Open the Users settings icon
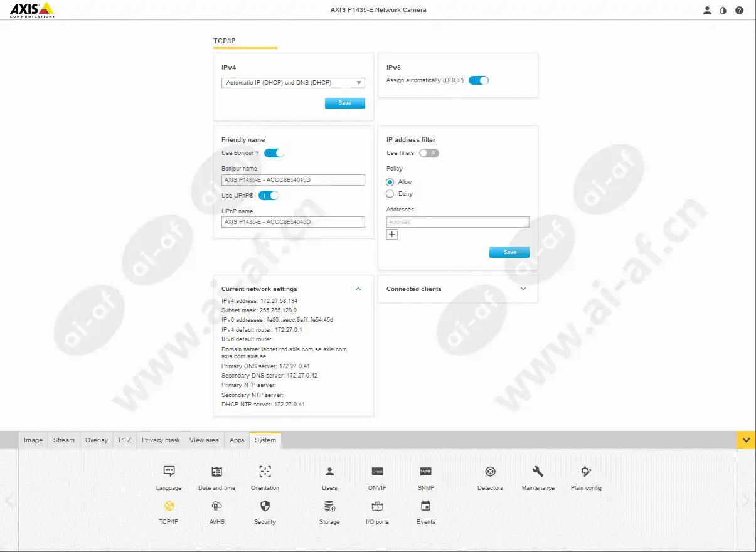 point(329,471)
